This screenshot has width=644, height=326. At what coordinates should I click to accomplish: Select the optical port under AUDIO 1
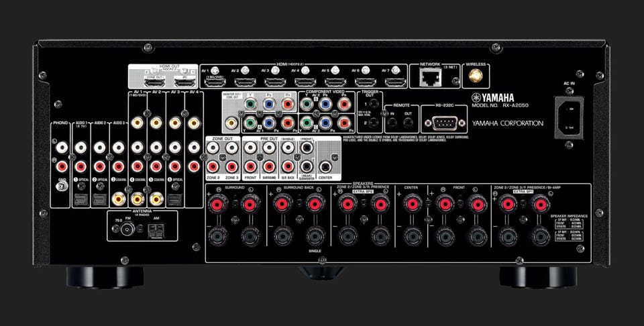[80, 199]
